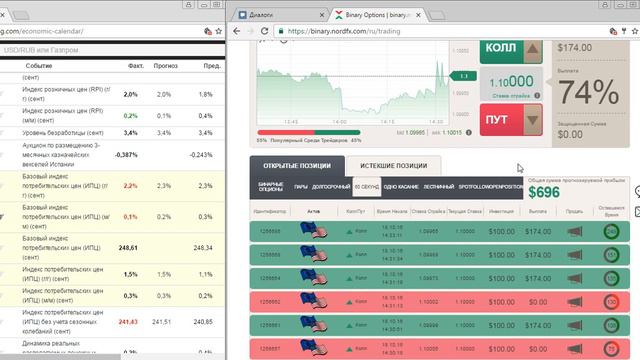Click the USD/RUB или Газпром search field
Screen dimensions: 640x360
112,50
